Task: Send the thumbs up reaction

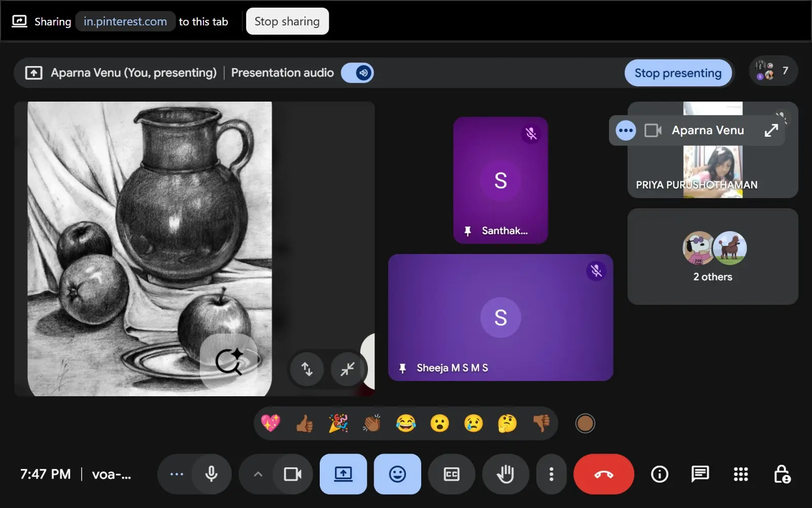Action: click(304, 423)
